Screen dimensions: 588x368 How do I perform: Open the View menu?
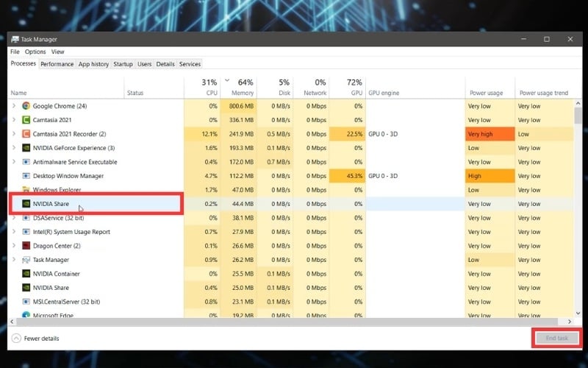[x=58, y=52]
